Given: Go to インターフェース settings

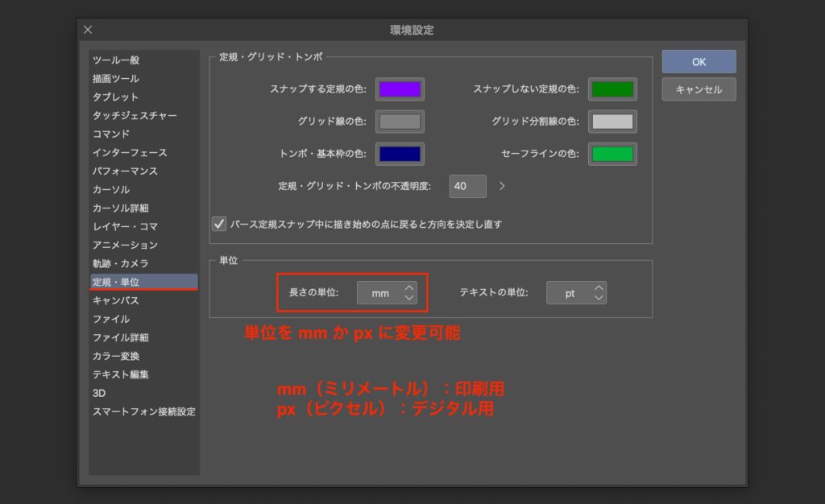Looking at the screenshot, I should click(130, 153).
